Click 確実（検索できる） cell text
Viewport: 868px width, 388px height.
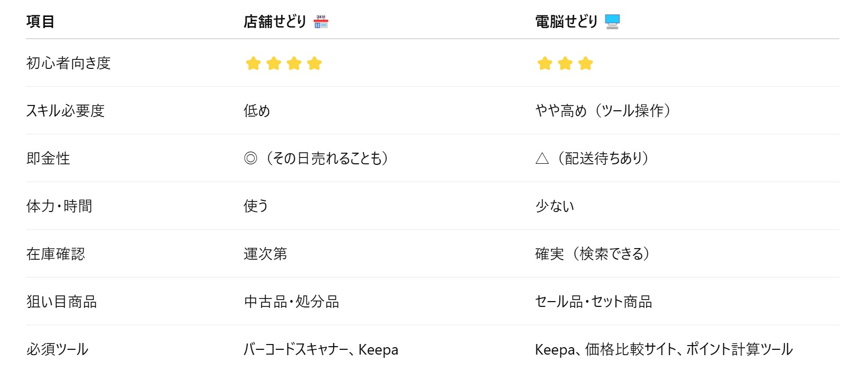pyautogui.click(x=592, y=254)
